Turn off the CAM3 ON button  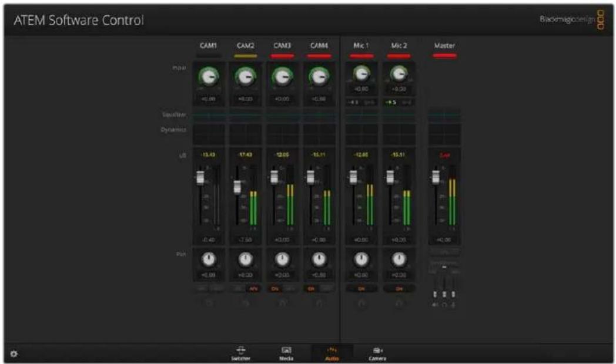pos(275,289)
